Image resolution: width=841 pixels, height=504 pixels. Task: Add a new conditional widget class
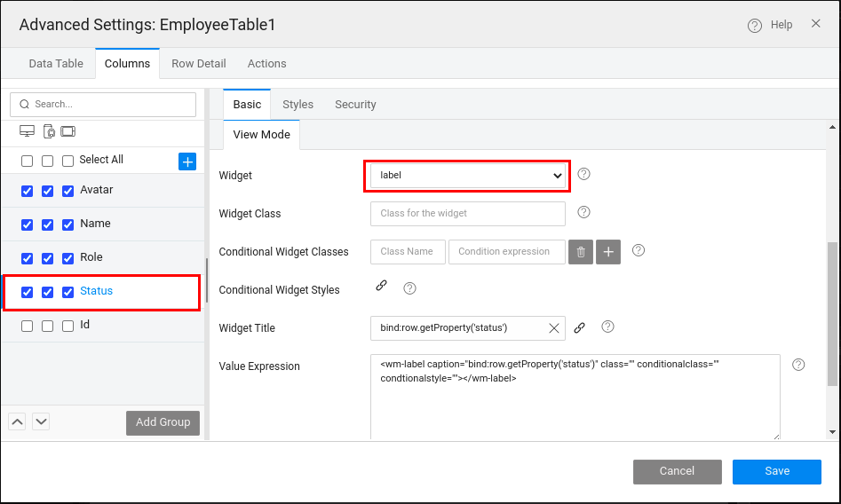[x=608, y=252]
